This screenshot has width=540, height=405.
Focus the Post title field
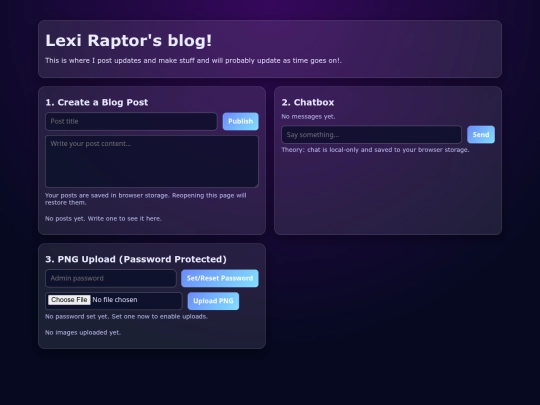click(x=131, y=121)
